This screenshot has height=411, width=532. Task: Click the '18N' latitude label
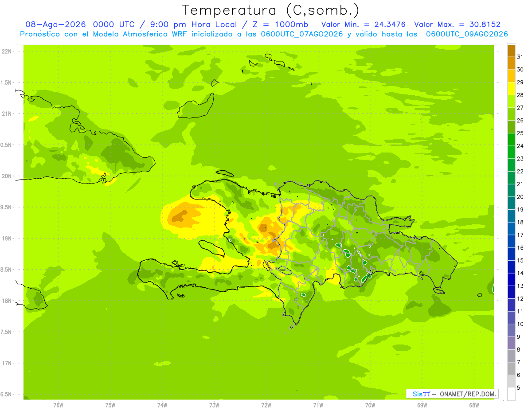tap(7, 301)
